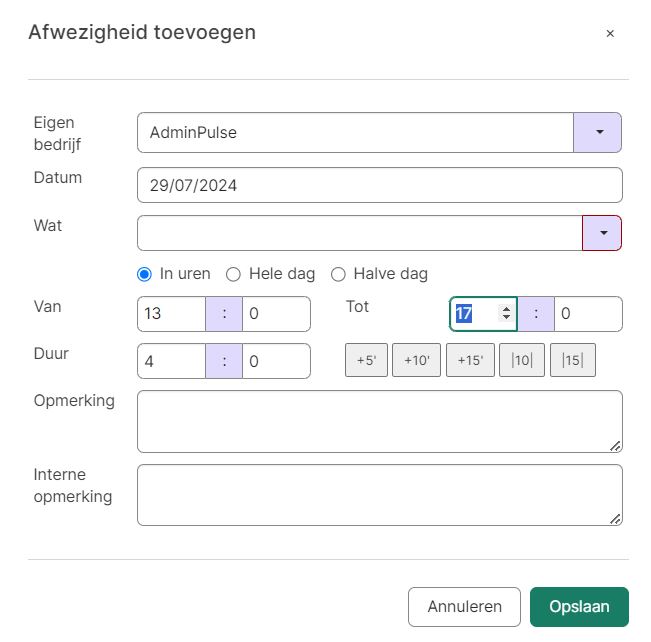This screenshot has width=651, height=642.
Task: Select the Hele dag radio button
Action: point(233,274)
